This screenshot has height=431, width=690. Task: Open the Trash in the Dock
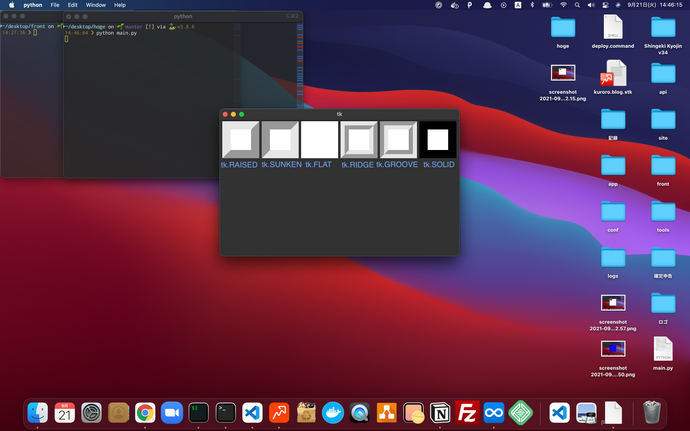(x=652, y=412)
